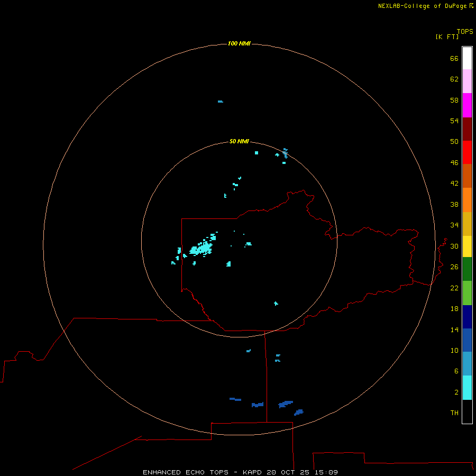Click the orange 42 kft legend swatch
Viewport: 476px width, 476px height.
click(x=467, y=200)
